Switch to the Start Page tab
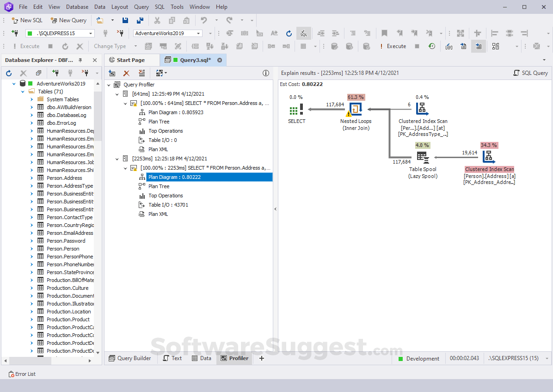 pos(132,60)
